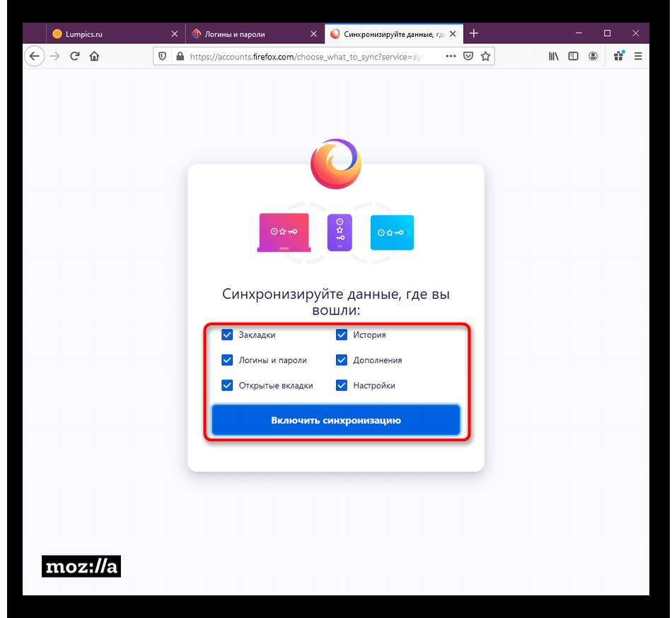This screenshot has height=618, width=672.
Task: Select the Синхронизируйте данные tab
Action: point(394,33)
